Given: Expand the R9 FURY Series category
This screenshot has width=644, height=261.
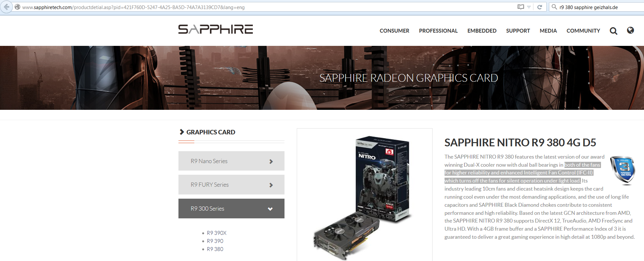Looking at the screenshot, I should click(x=231, y=185).
